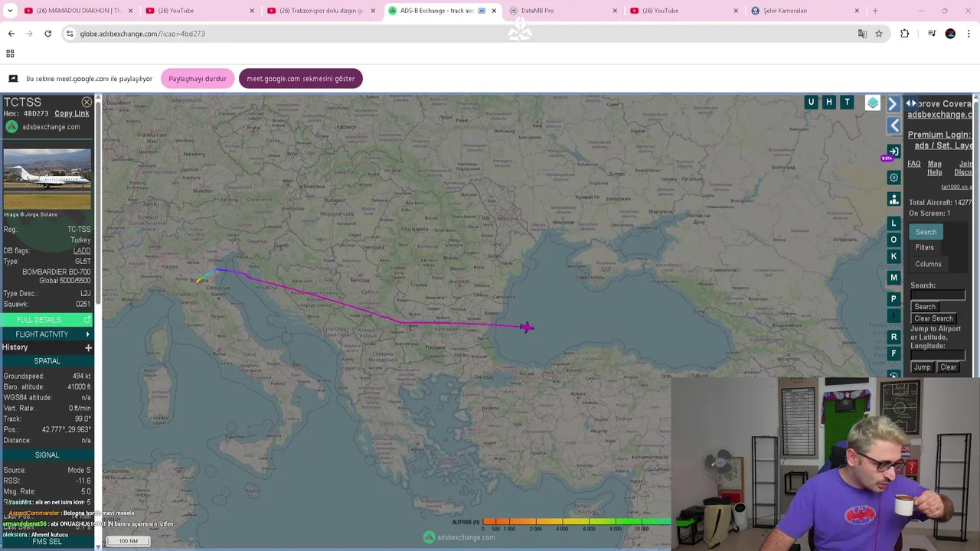
Task: Toggle the U button on the map
Action: (811, 102)
